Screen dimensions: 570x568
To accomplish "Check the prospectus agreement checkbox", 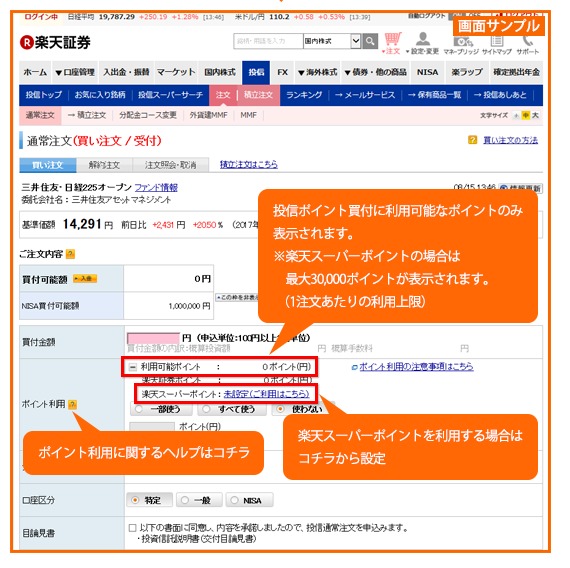I will (x=134, y=528).
